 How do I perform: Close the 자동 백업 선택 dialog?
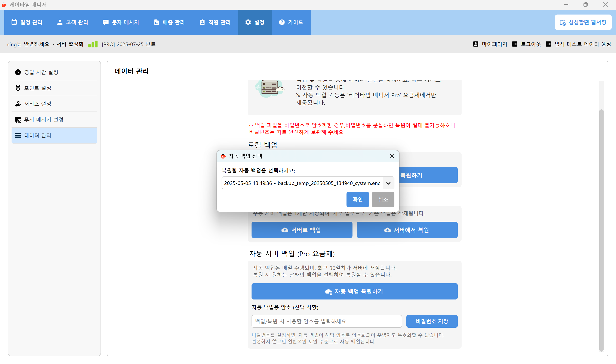(x=392, y=156)
